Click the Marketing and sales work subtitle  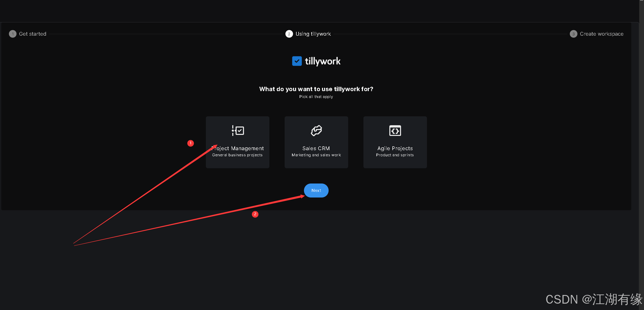[316, 155]
